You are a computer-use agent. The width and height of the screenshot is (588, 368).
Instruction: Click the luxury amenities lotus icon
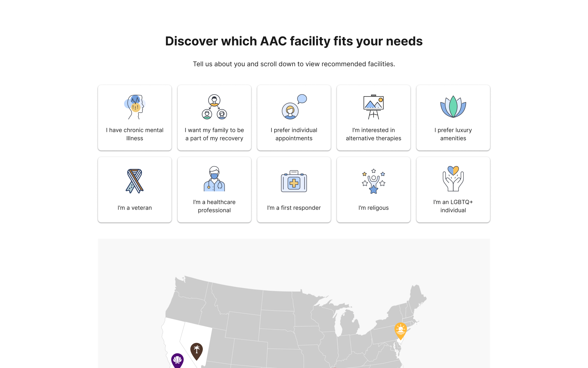coord(453,107)
